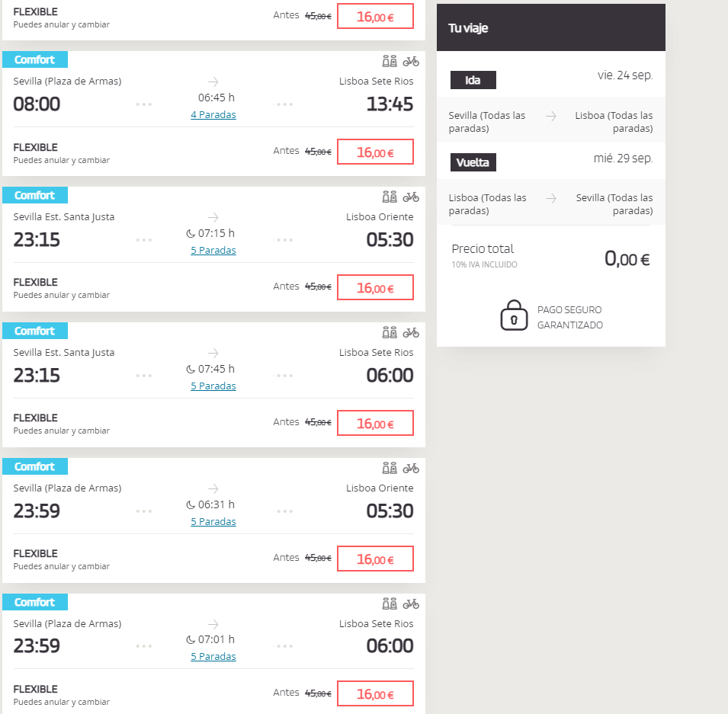Click the Comfort badge on the 08:00 trip

35,59
